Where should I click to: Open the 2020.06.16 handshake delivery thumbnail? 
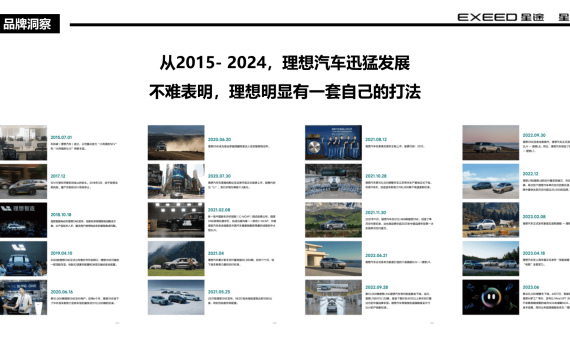pos(23,297)
